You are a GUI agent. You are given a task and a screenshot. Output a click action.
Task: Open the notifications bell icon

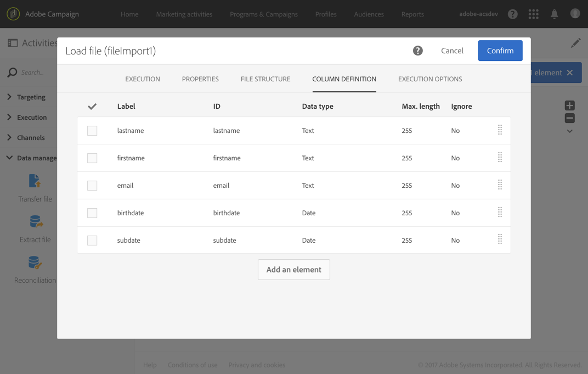554,14
